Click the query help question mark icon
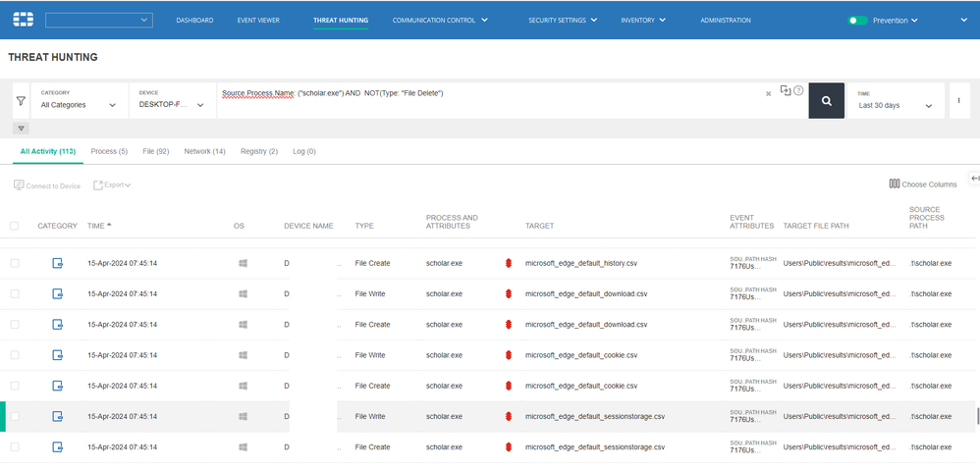This screenshot has width=980, height=470. (x=798, y=90)
